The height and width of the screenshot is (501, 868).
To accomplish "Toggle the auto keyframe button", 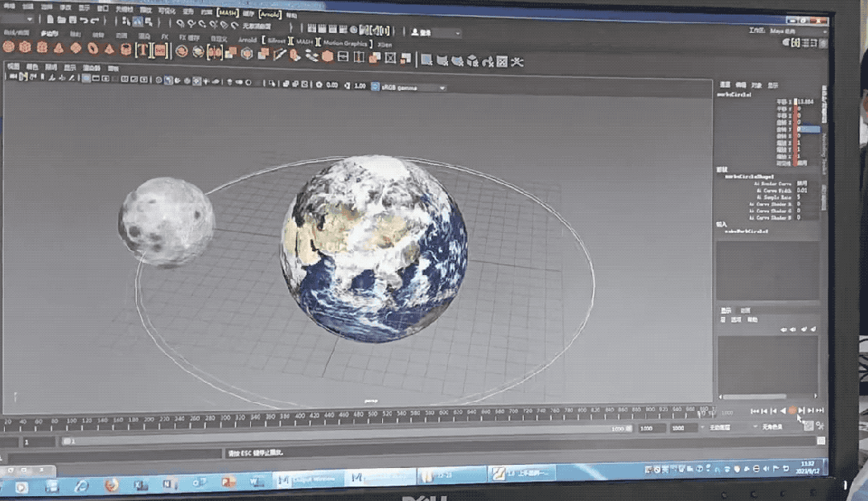I will pos(808,425).
